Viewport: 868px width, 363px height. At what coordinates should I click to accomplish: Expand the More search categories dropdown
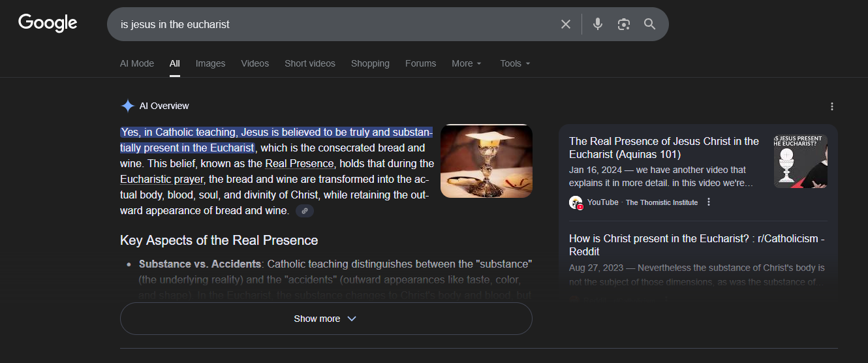tap(466, 63)
